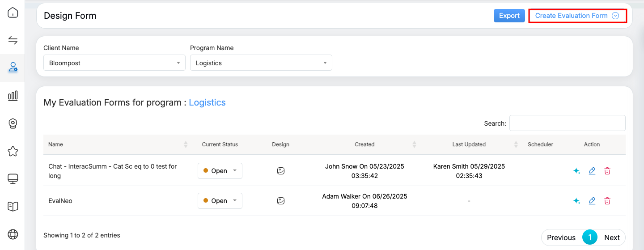
Task: Open Create Evaluation Form menu
Action: tap(577, 16)
